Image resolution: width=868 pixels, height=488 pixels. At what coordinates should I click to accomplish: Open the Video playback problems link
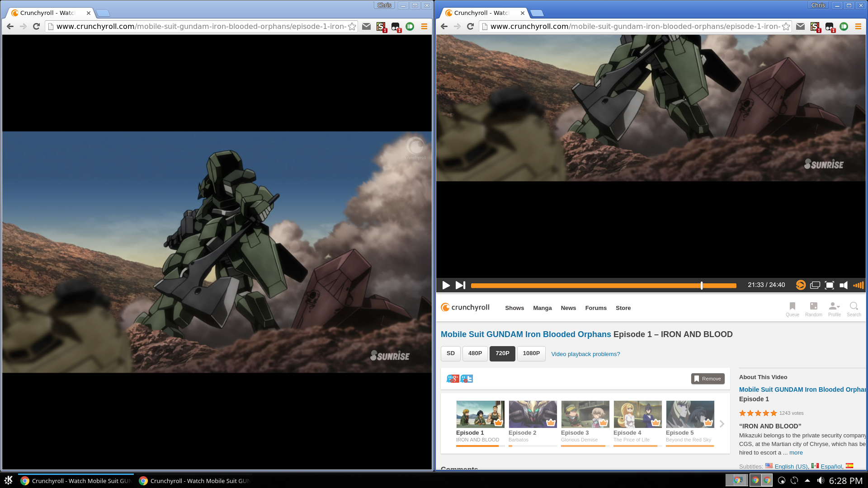tap(585, 354)
